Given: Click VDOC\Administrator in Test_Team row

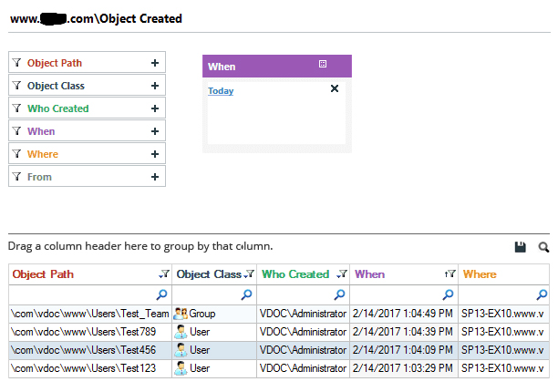Looking at the screenshot, I should [x=303, y=314].
